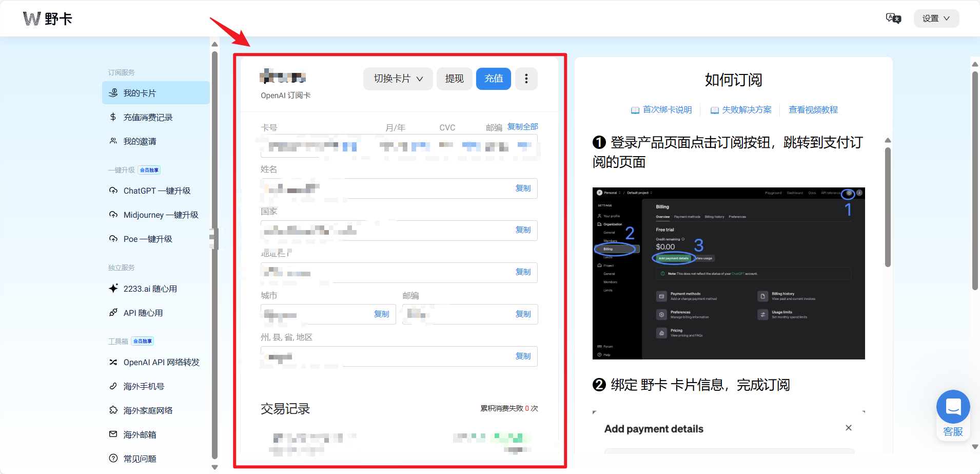The height and width of the screenshot is (474, 980).
Task: Open the 设置 dropdown menu
Action: click(x=936, y=18)
